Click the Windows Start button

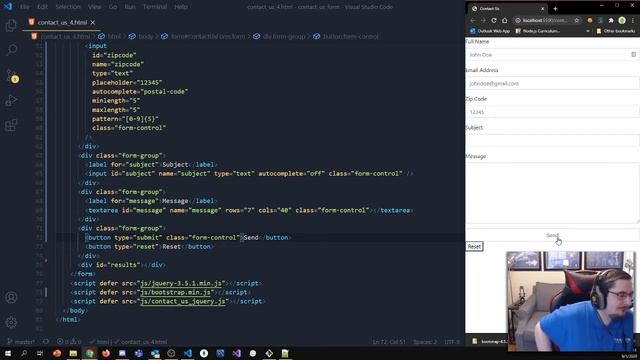8,353
